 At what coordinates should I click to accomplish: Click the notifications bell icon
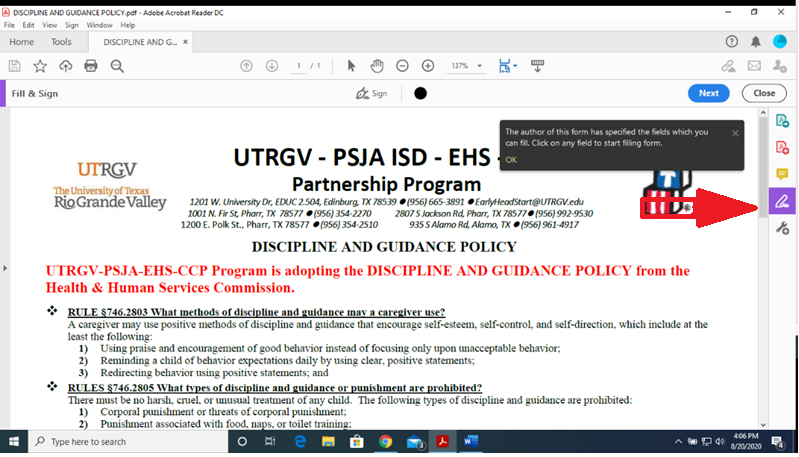(x=756, y=42)
